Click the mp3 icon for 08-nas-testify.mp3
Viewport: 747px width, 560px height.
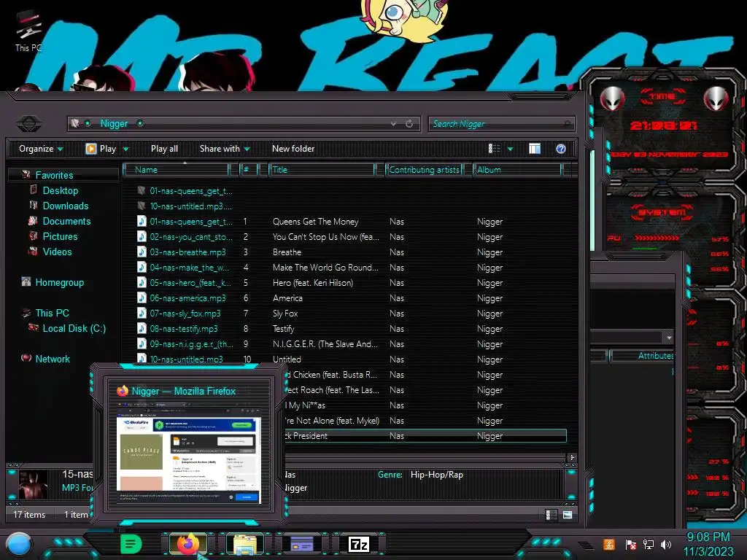[x=142, y=329]
